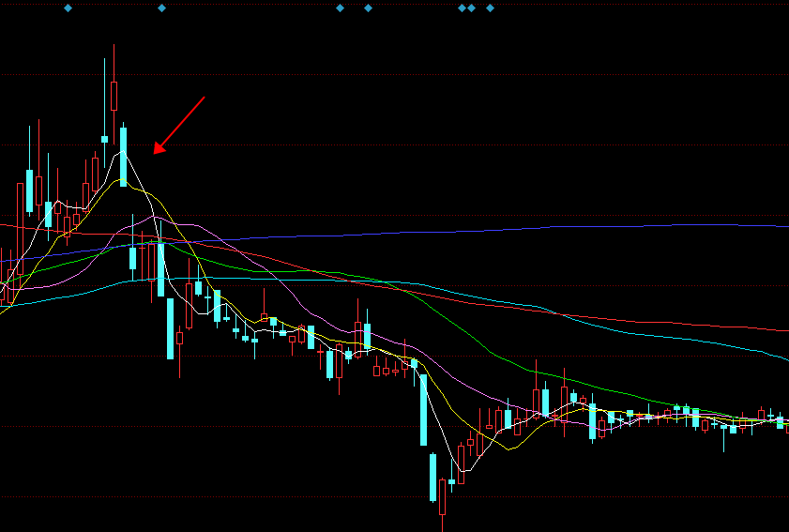Select the red candlestick at the chart's highest peak
Image resolution: width=789 pixels, height=532 pixels.
coord(114,96)
